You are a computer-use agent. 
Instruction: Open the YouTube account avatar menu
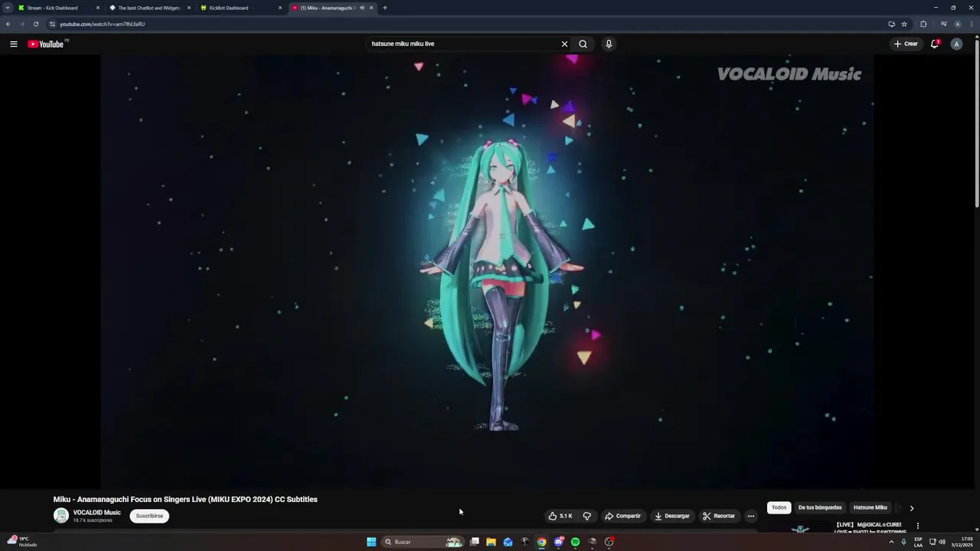956,44
